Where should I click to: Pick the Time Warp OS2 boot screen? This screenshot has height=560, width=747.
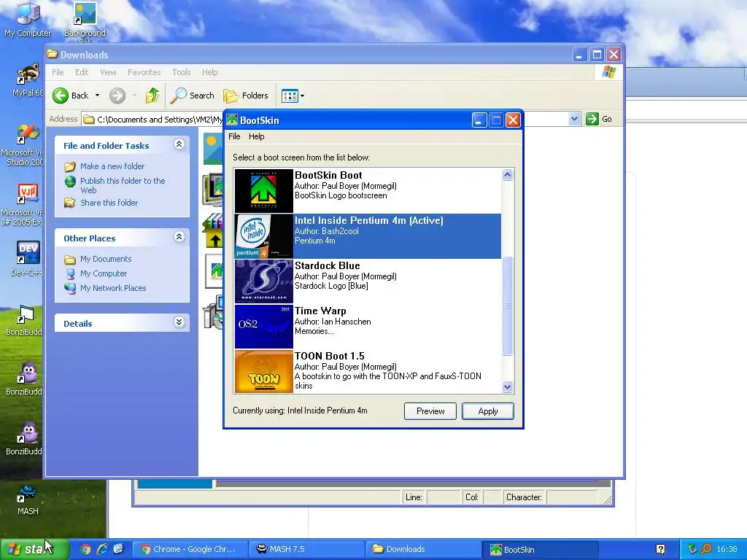click(368, 326)
